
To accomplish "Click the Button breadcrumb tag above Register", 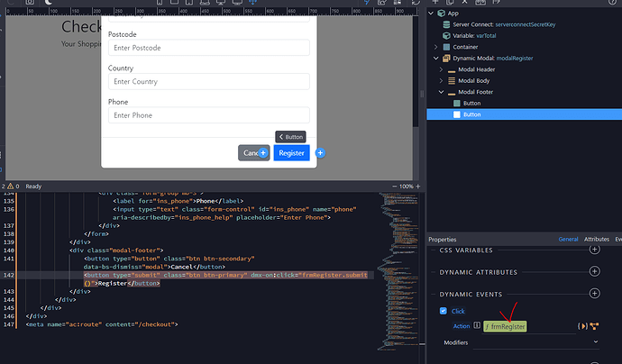I will point(291,137).
